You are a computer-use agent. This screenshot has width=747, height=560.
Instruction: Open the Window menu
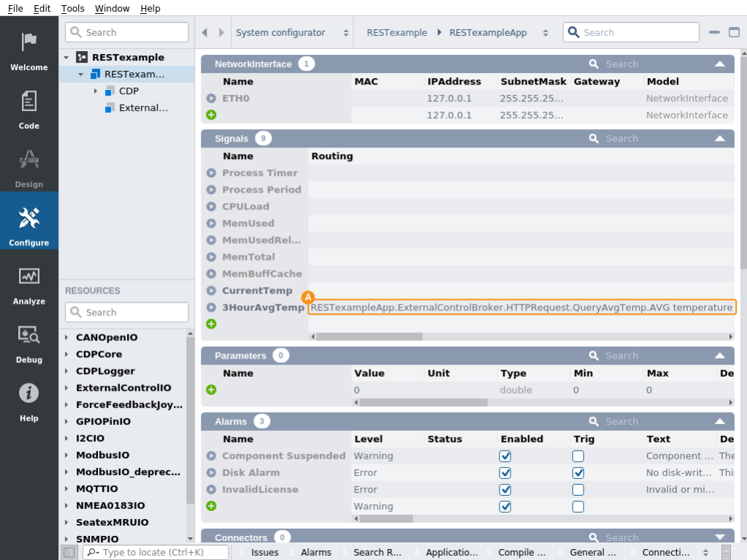click(112, 9)
